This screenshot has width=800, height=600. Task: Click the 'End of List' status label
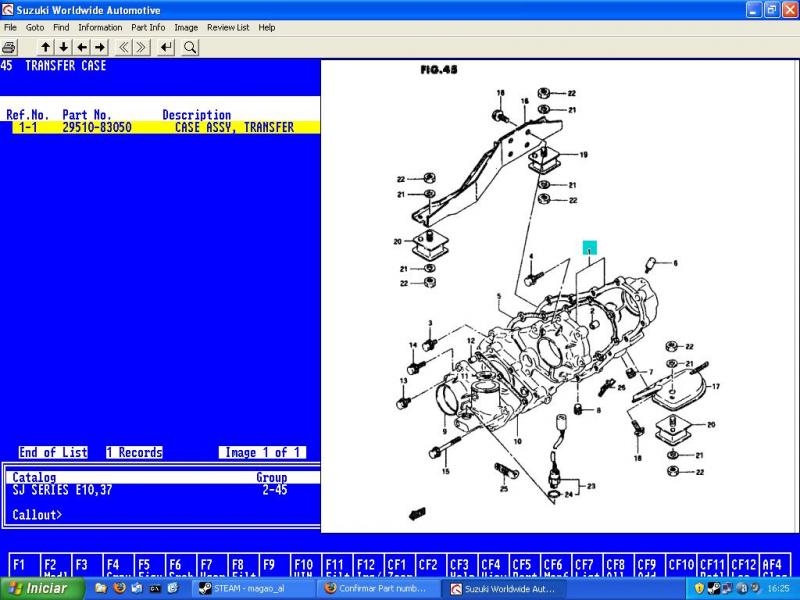53,453
